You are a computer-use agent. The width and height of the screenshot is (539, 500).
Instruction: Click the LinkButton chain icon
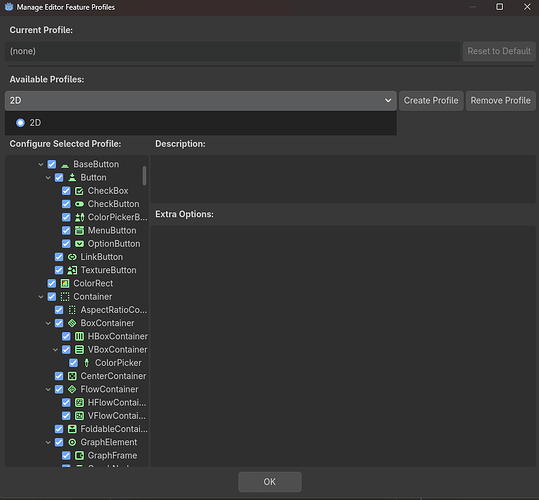(72, 257)
